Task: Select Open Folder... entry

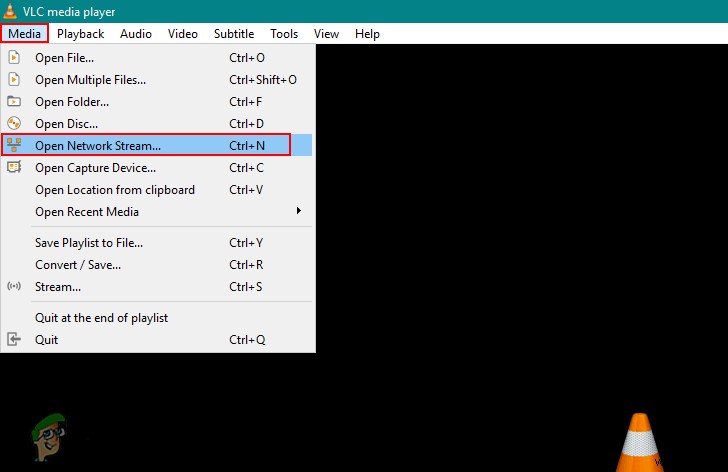Action: pos(157,102)
